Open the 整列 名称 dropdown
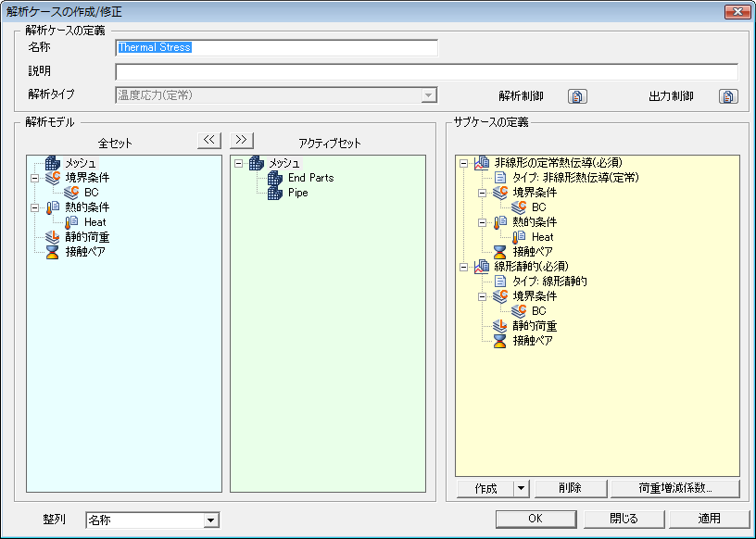Image resolution: width=756 pixels, height=539 pixels. pyautogui.click(x=210, y=520)
